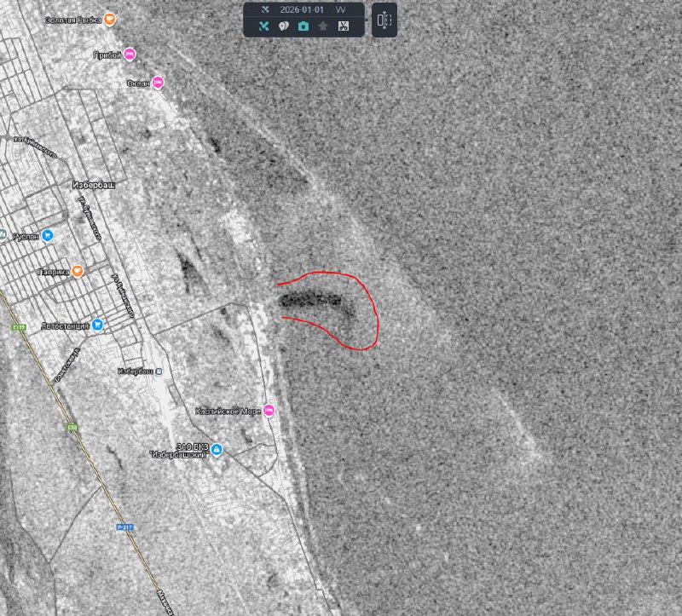The height and width of the screenshot is (616, 682).
Task: Click the 2026-01-01 date label
Action: (x=303, y=9)
